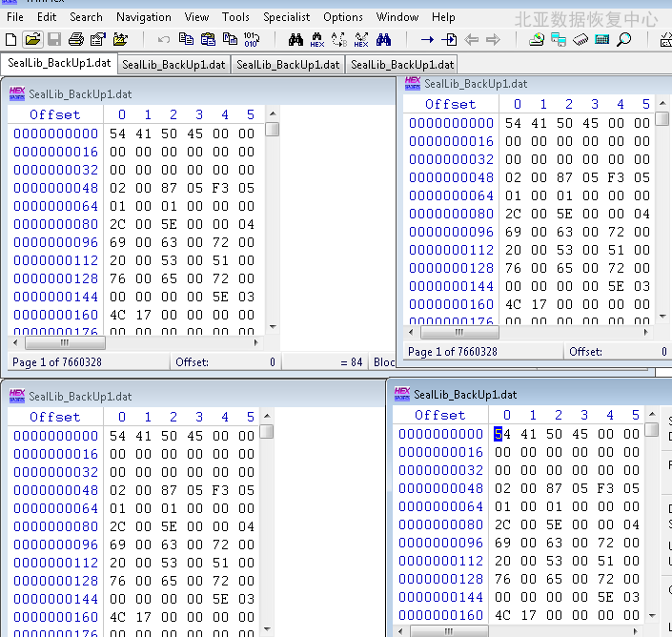Click the arrow-into-page icon

449,40
